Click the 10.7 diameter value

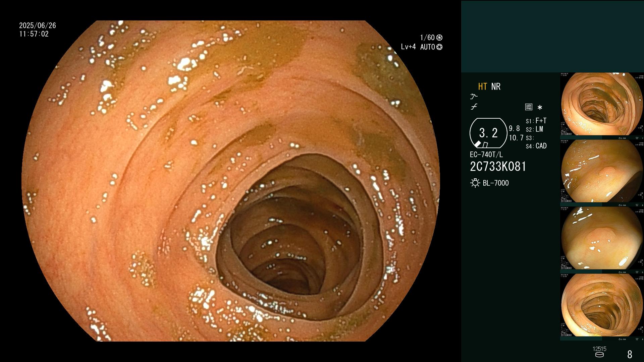[516, 138]
